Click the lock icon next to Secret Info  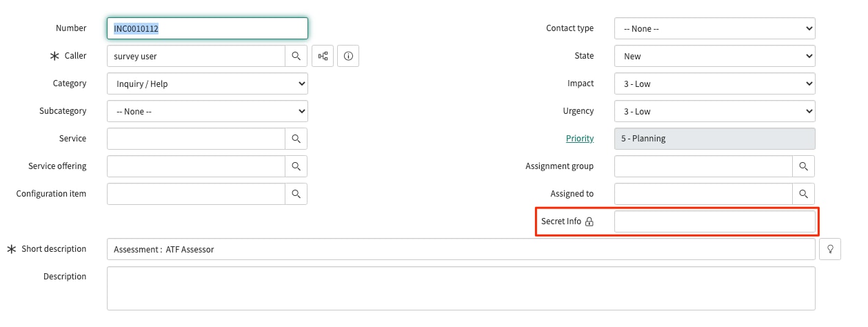coord(589,222)
